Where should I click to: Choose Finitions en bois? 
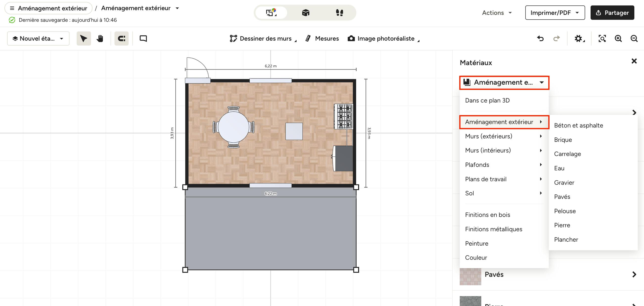click(x=504, y=215)
